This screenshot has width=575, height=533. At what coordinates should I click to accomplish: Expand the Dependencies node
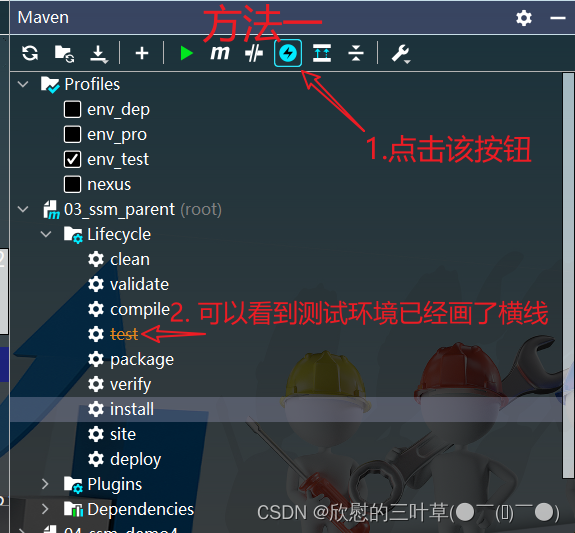45,509
